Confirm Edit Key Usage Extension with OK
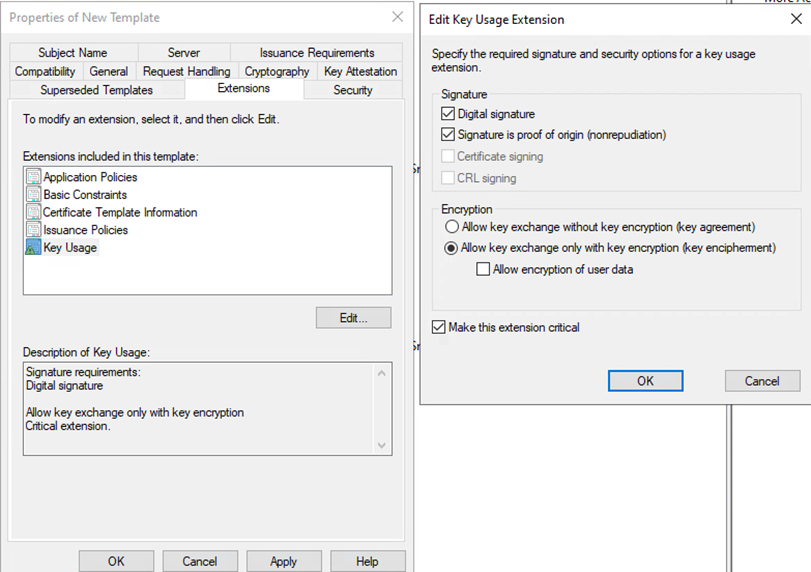This screenshot has width=811, height=572. point(645,381)
